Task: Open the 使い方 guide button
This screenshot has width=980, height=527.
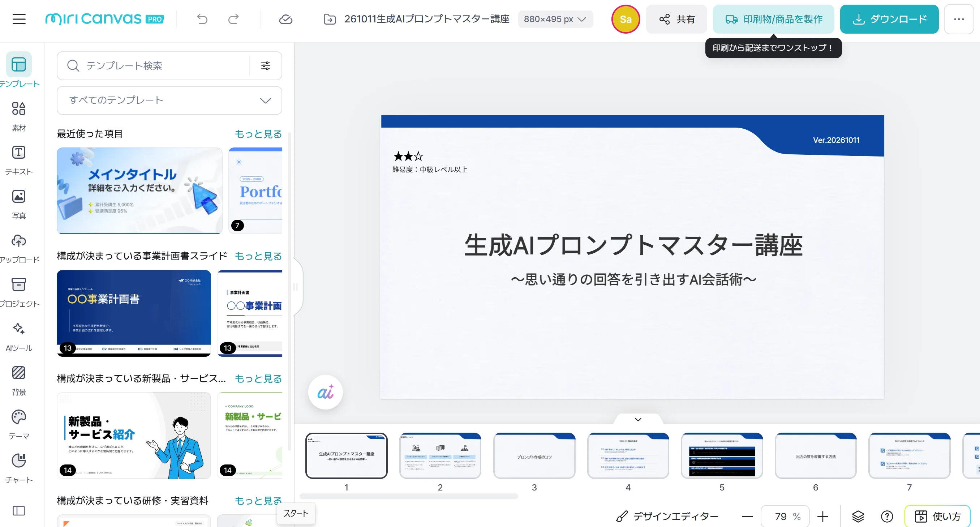Action: (938, 517)
